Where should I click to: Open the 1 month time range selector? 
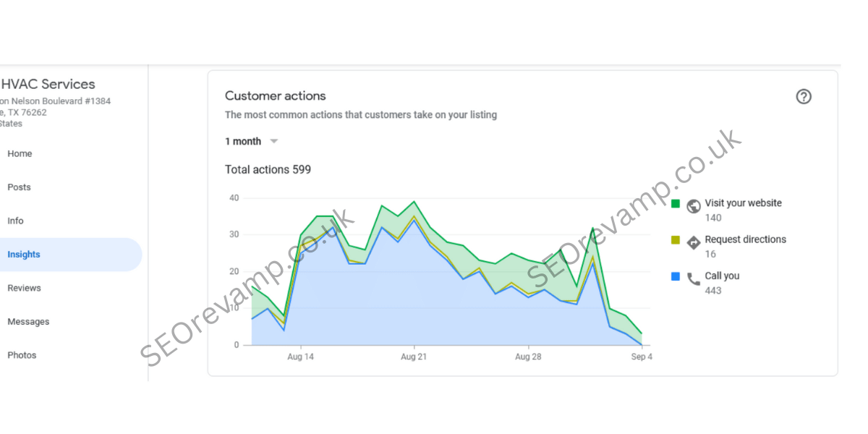coord(243,141)
